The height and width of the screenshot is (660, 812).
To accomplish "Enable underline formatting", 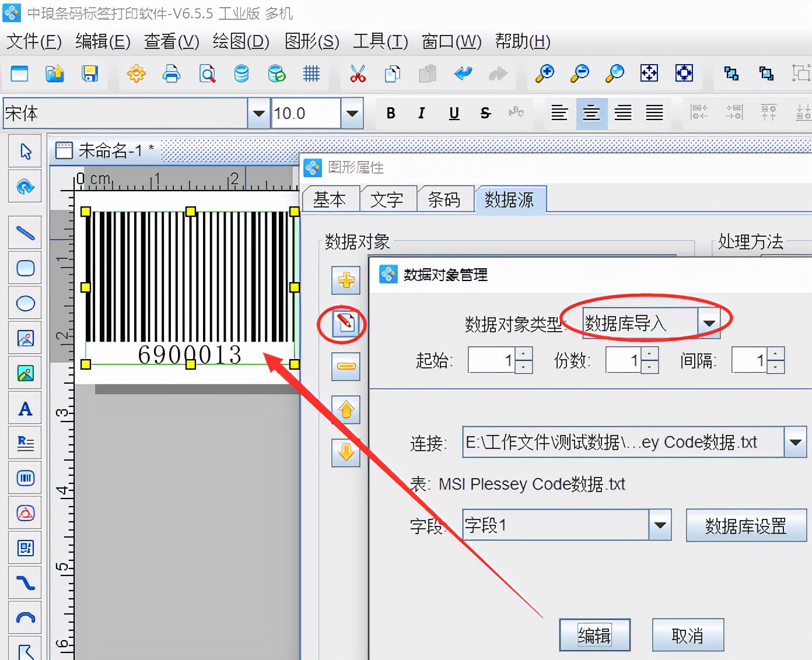I will 453,113.
